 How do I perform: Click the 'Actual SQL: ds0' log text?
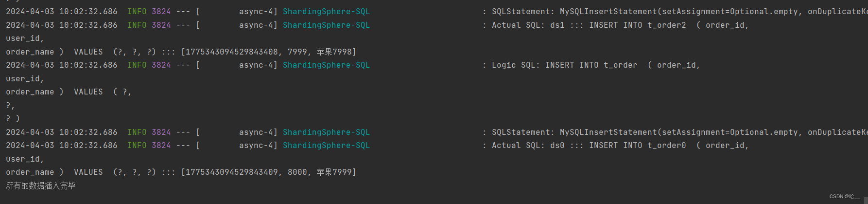point(528,145)
